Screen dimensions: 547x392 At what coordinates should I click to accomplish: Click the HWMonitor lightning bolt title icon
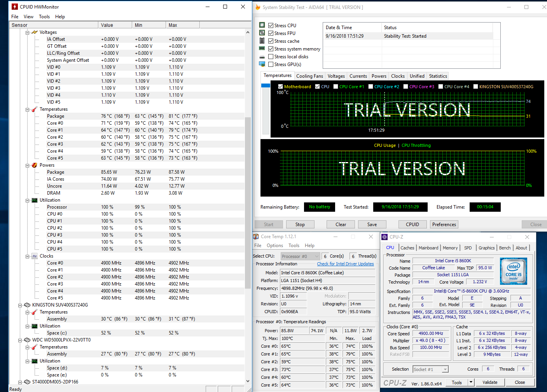coord(15,7)
